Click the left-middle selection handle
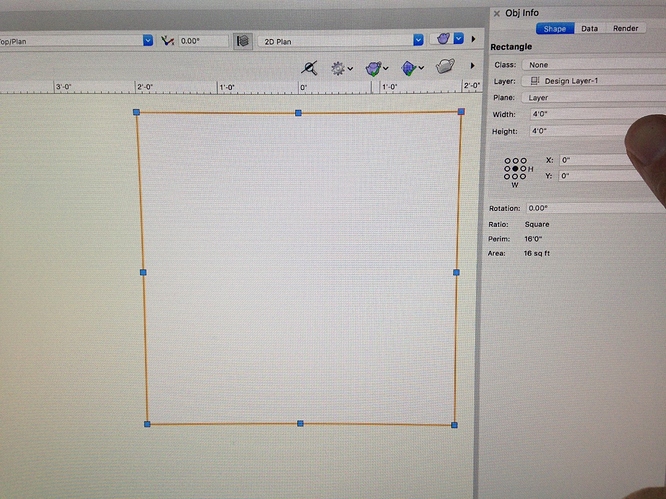Screen dimensions: 666x499 point(143,272)
